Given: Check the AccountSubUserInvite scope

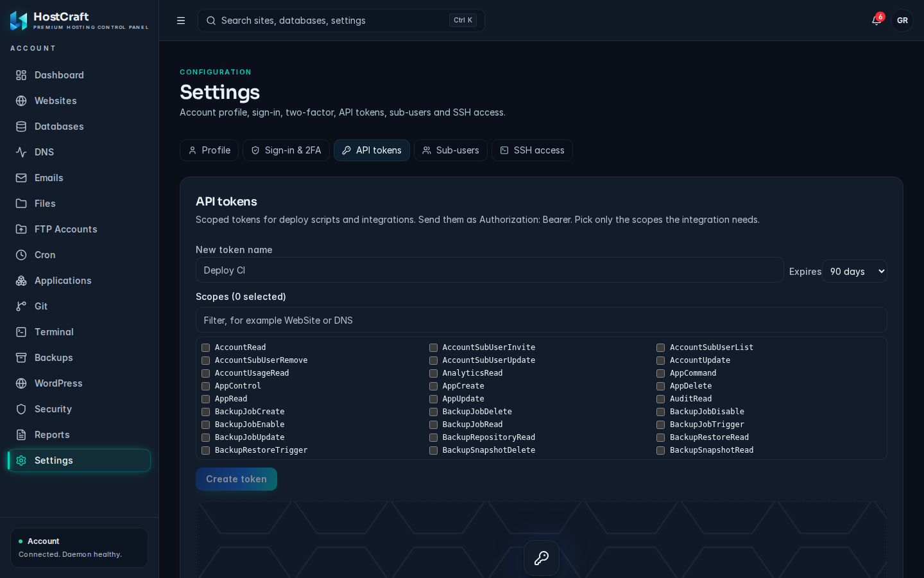Looking at the screenshot, I should 433,347.
